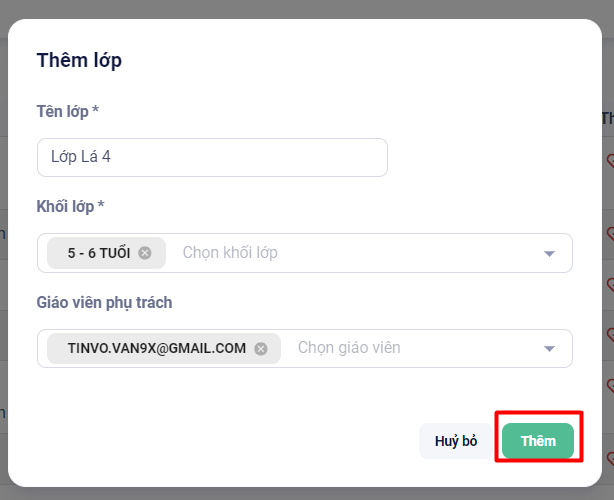
Task: Select the TINVO.VAN9X@GMAIL.COM chip label
Action: [154, 348]
